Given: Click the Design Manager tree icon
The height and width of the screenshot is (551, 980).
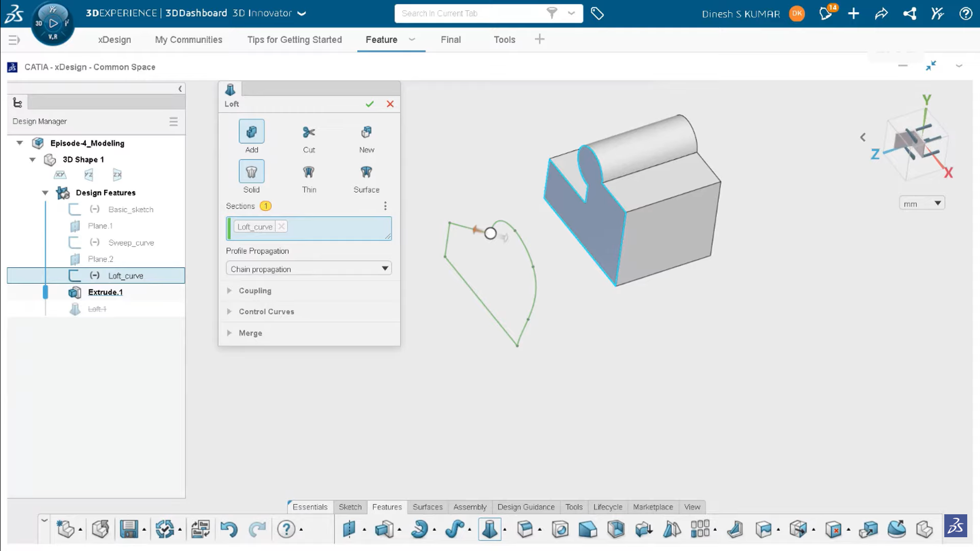Looking at the screenshot, I should (x=17, y=103).
